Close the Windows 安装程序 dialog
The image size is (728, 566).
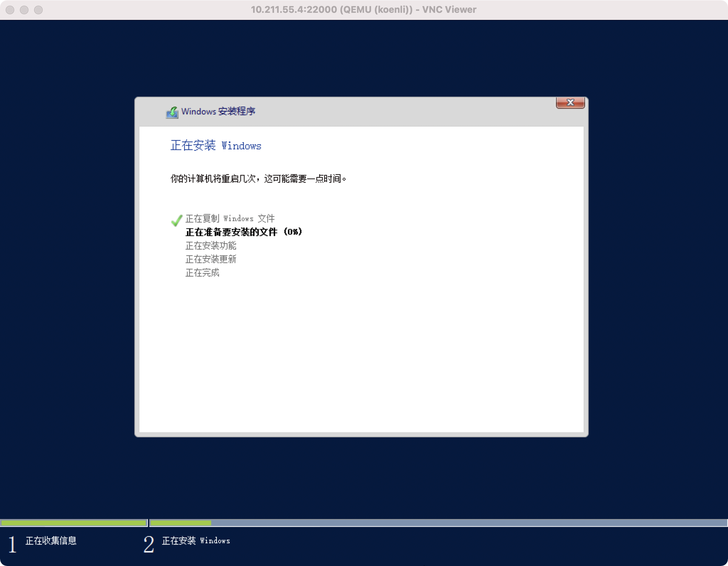click(x=571, y=102)
